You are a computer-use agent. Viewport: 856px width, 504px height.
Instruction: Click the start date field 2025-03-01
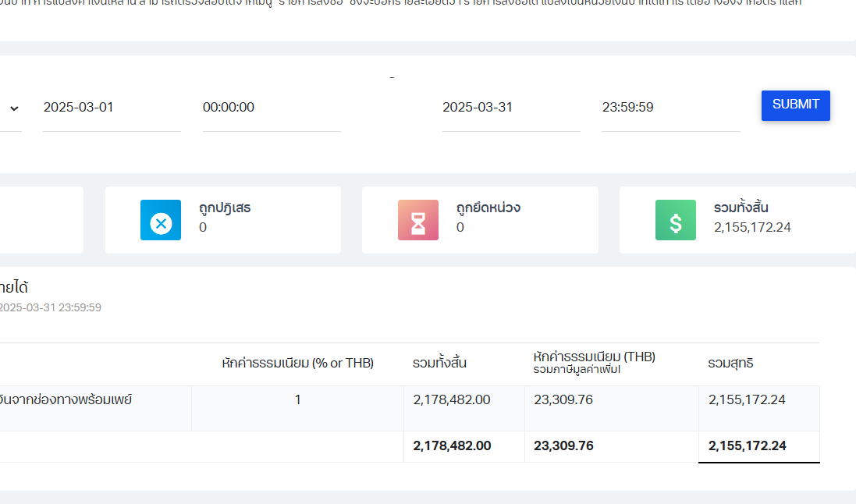[x=112, y=108]
